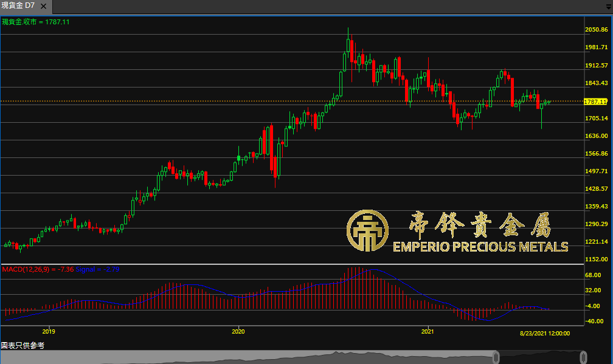Screen dimensions: 613x364
Task: Click the 1705.14 price axis value
Action: coord(596,118)
